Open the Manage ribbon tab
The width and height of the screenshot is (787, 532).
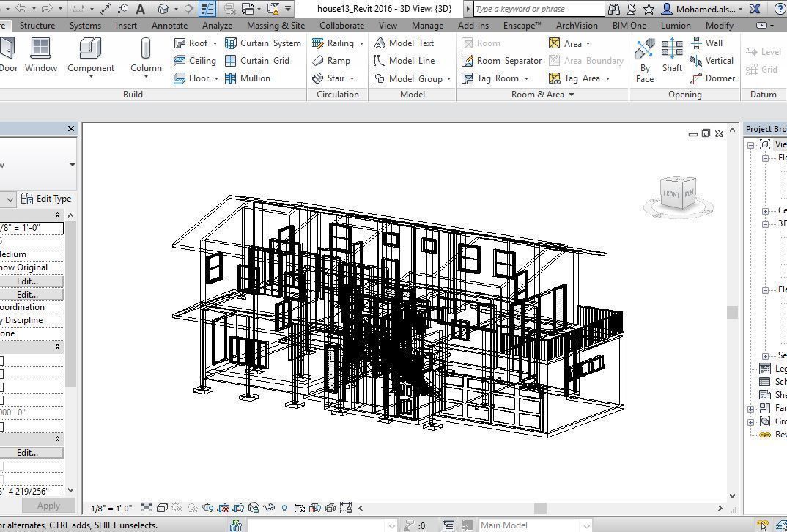coord(427,25)
